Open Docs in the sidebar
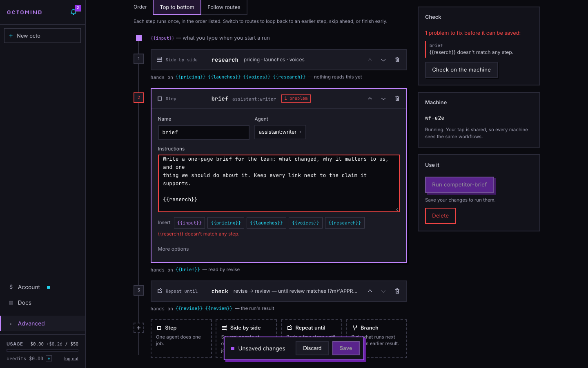The height and width of the screenshot is (368, 588). point(24,303)
